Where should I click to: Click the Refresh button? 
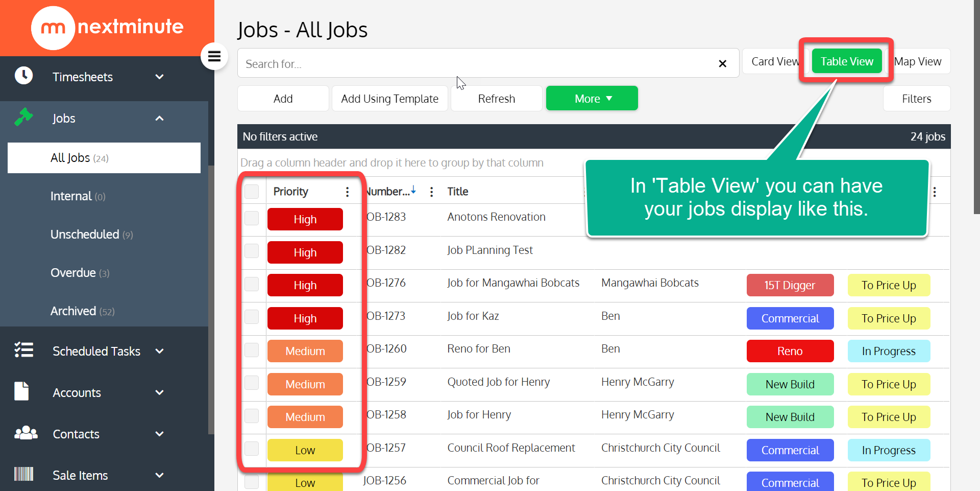497,98
